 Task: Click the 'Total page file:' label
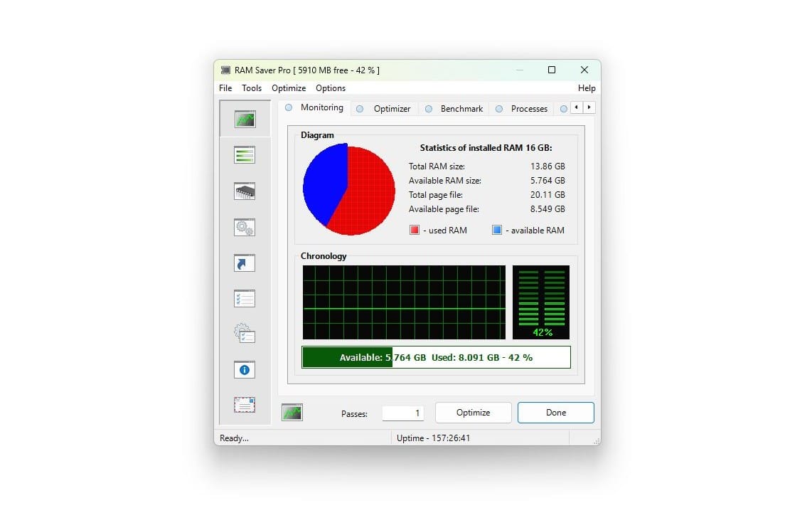436,195
